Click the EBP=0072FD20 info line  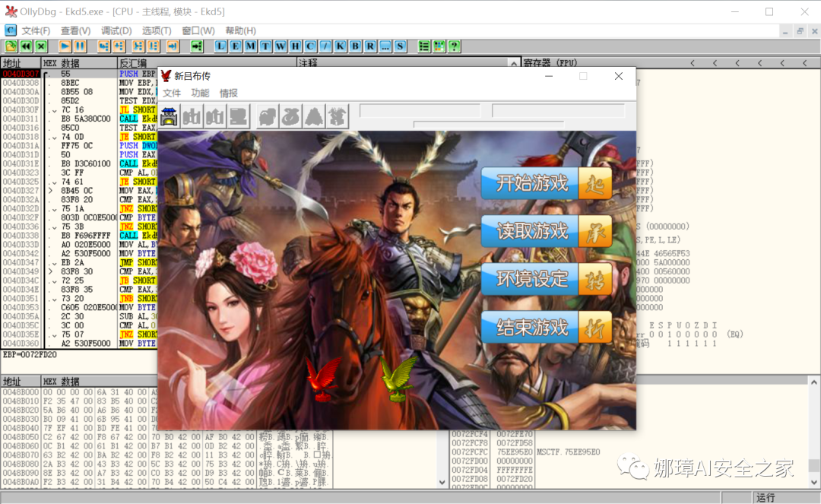point(30,355)
